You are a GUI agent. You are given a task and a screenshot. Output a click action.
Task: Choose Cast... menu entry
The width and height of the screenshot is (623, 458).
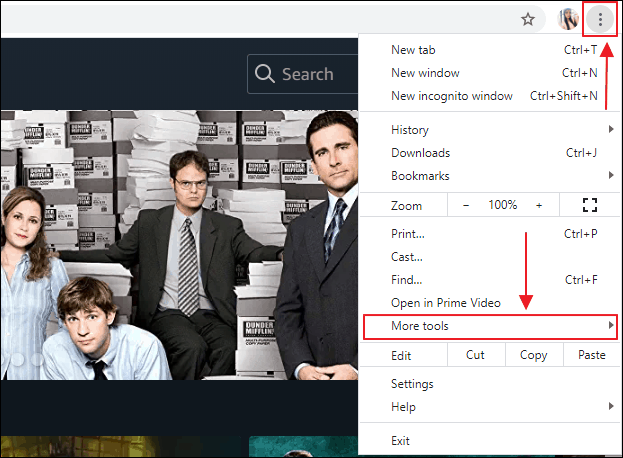(x=489, y=257)
